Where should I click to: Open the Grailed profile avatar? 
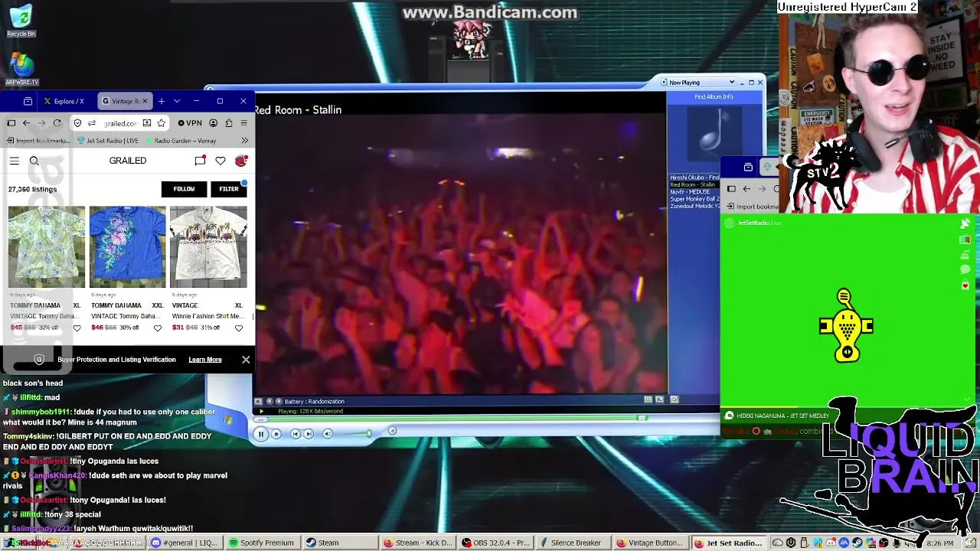[241, 161]
